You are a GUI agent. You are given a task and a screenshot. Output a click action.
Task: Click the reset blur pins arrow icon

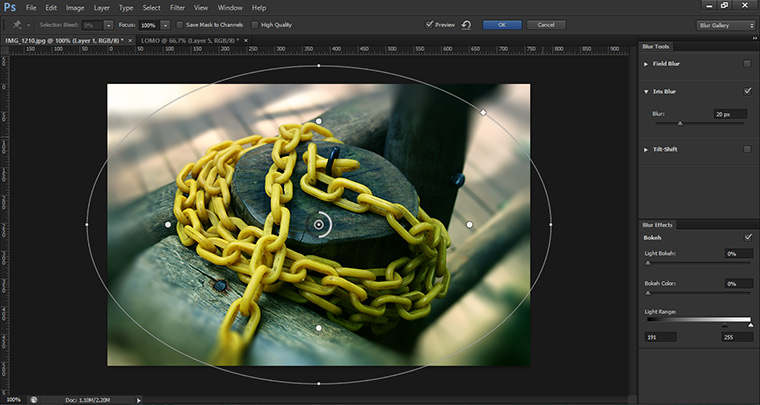(x=466, y=24)
